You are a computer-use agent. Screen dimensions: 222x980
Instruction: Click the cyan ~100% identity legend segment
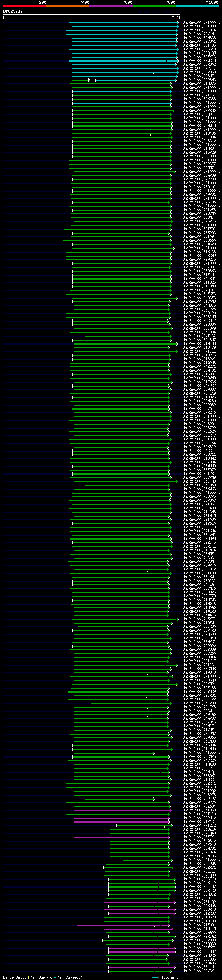pos(197,6)
